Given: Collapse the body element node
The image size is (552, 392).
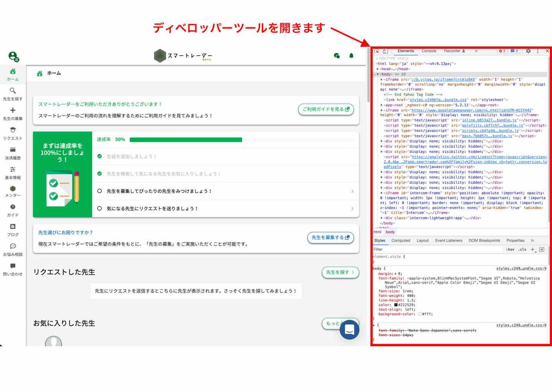Looking at the screenshot, I should click(x=378, y=74).
